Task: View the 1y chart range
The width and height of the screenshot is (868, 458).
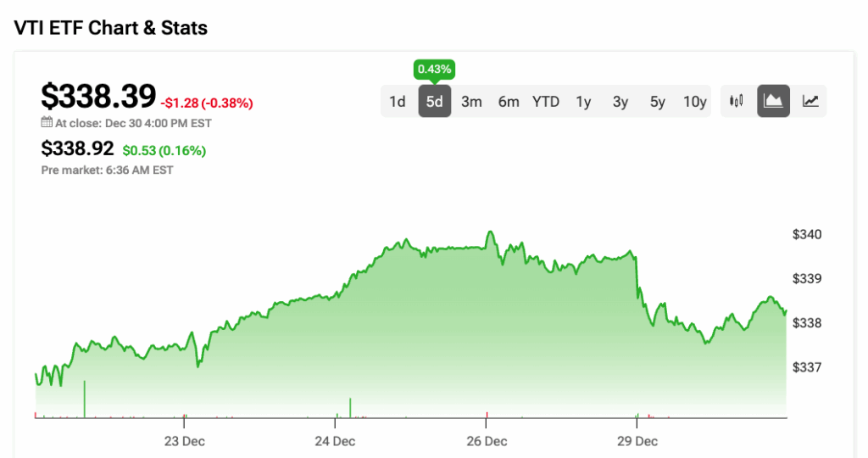Action: pos(583,102)
